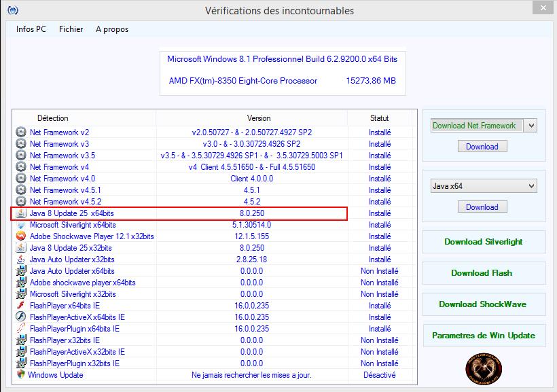Click the FlashPlayerPlugin x64bits IE icon
Viewport: 557px width, 392px height.
pyautogui.click(x=21, y=329)
